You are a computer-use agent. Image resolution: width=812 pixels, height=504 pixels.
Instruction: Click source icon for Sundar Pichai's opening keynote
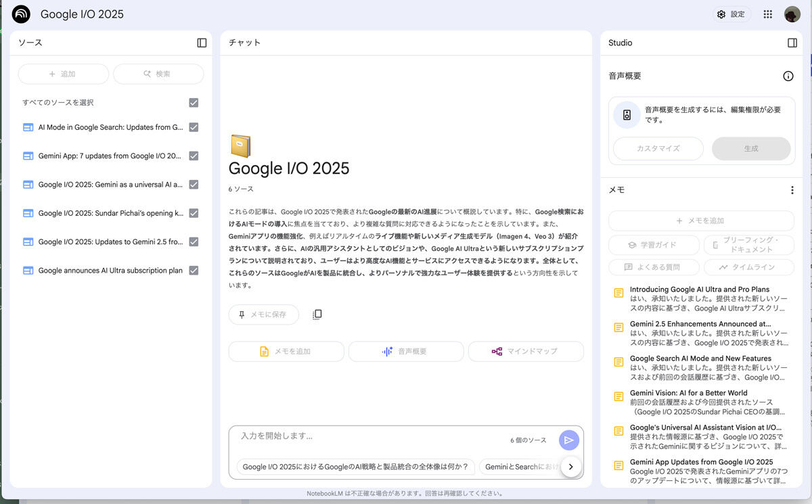(x=28, y=213)
